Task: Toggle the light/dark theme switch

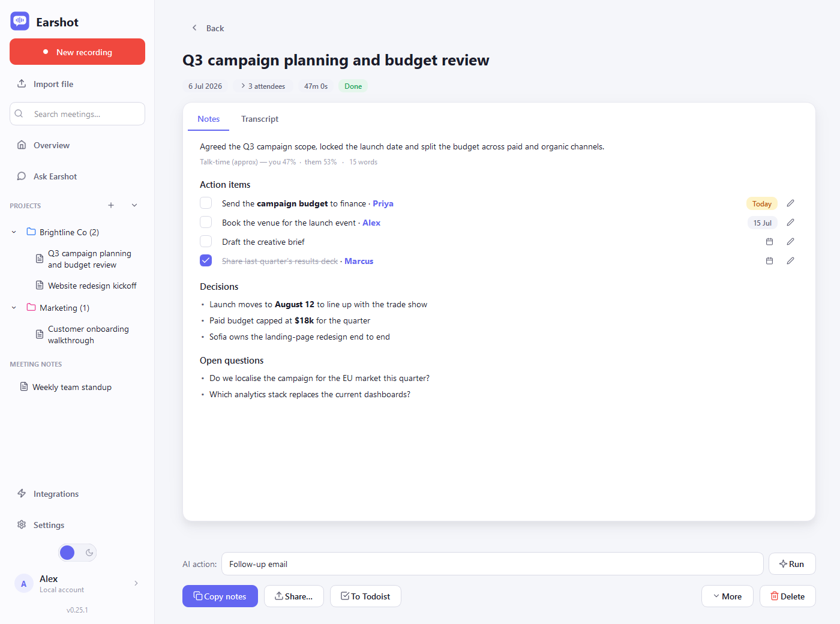Action: pos(77,553)
